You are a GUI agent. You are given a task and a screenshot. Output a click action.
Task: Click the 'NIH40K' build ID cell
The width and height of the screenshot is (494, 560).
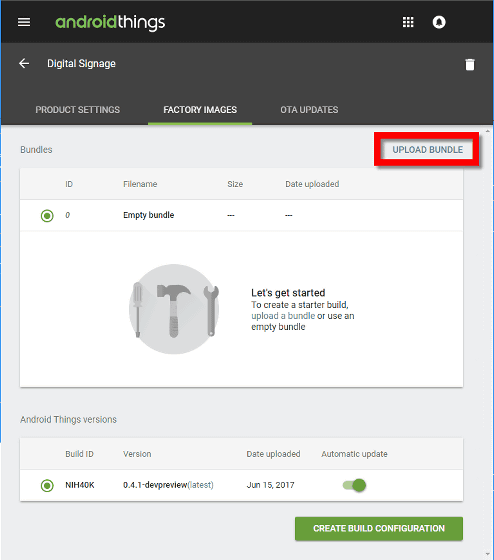[x=80, y=485]
